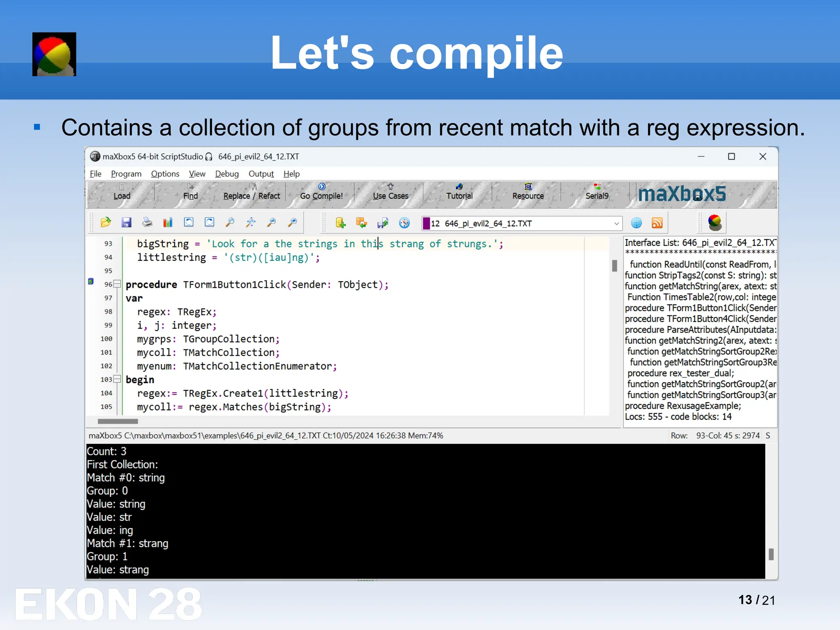This screenshot has width=840, height=630.
Task: Click the Serial9 button
Action: tap(597, 192)
